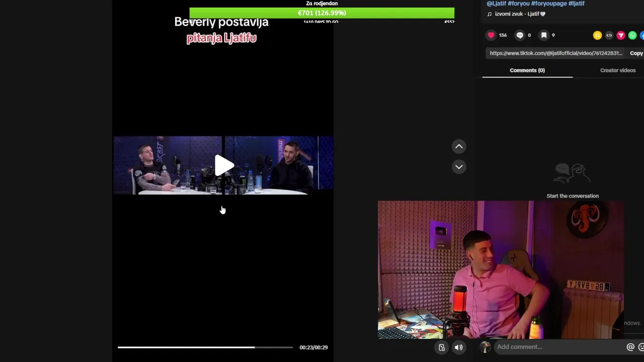Image resolution: width=644 pixels, height=362 pixels.
Task: Repost with the yellow repost icon
Action: point(597,35)
